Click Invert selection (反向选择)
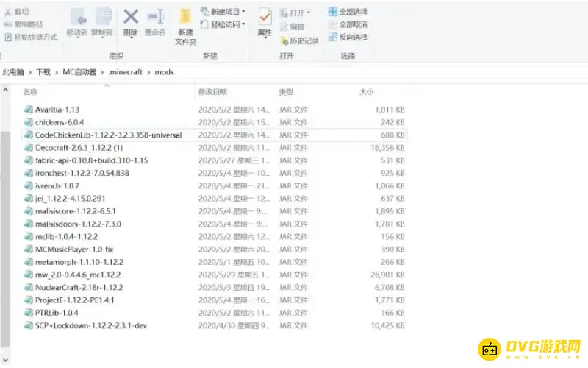This screenshot has width=588, height=368. pyautogui.click(x=348, y=37)
